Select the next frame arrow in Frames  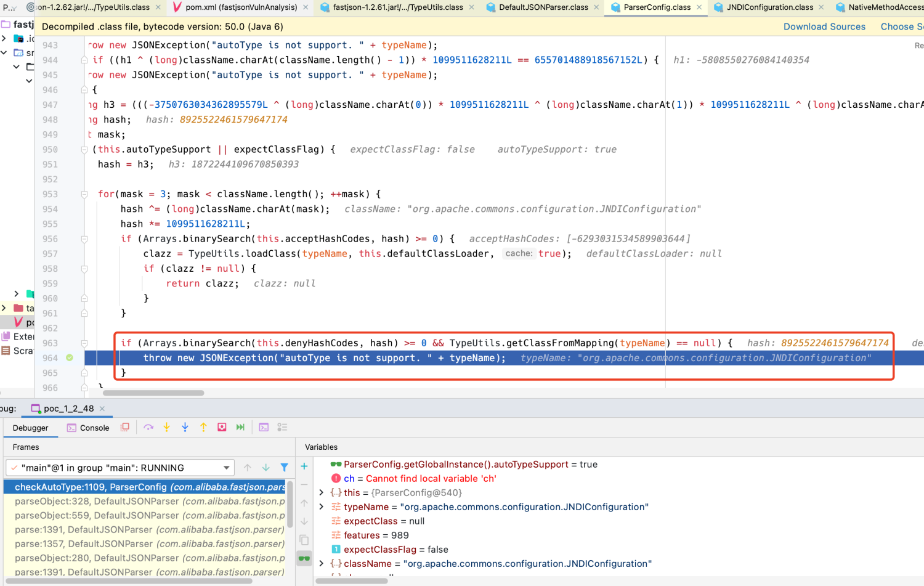pyautogui.click(x=266, y=468)
